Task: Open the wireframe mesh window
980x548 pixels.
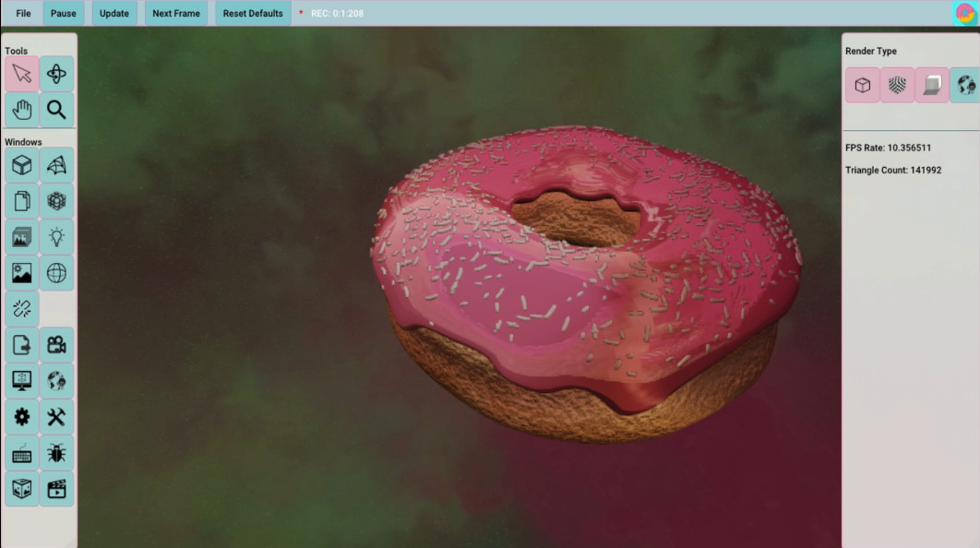Action: point(57,165)
